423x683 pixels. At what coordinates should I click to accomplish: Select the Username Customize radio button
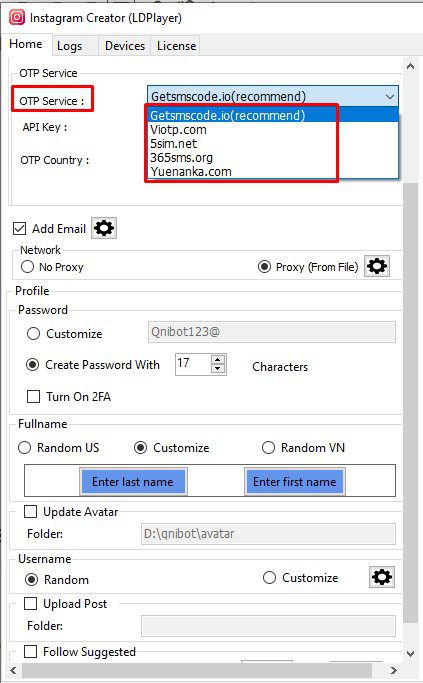[x=269, y=578]
